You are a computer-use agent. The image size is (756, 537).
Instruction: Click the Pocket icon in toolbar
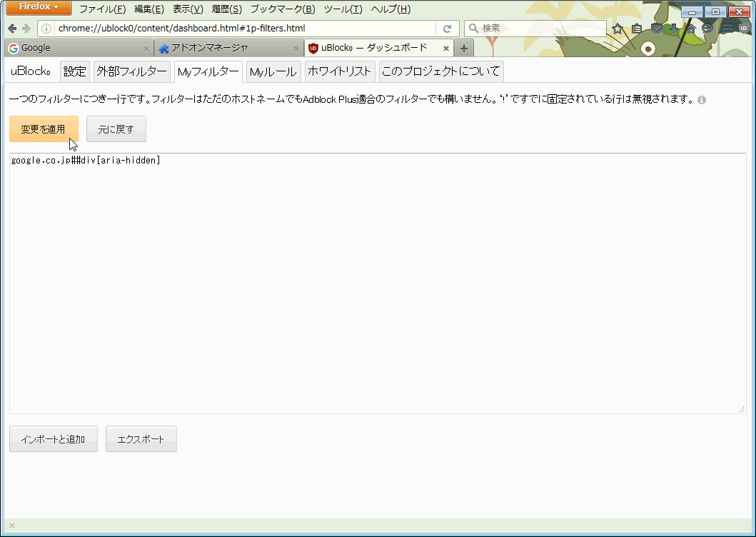tap(656, 29)
